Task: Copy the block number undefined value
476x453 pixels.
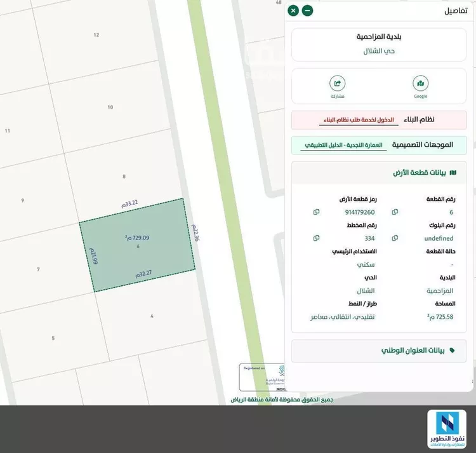Action: pos(395,238)
